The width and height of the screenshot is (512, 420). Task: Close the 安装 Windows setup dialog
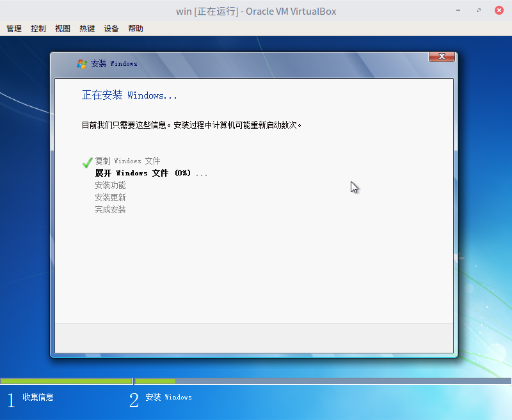442,56
